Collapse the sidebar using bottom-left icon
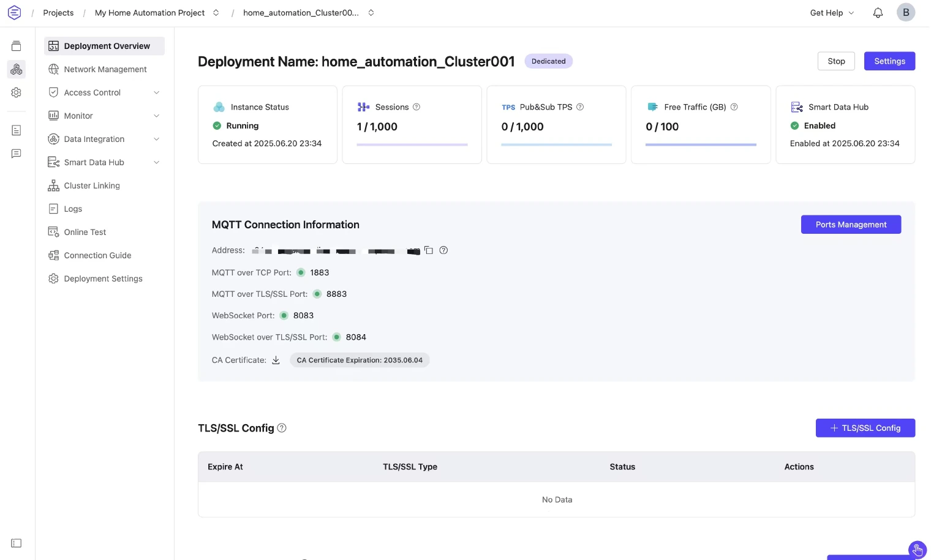Image resolution: width=931 pixels, height=560 pixels. click(17, 543)
